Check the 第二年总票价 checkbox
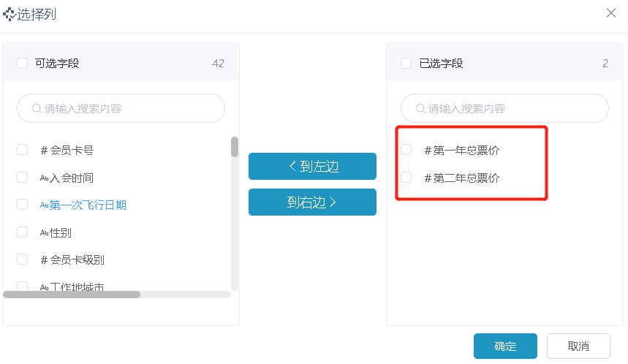 (406, 178)
